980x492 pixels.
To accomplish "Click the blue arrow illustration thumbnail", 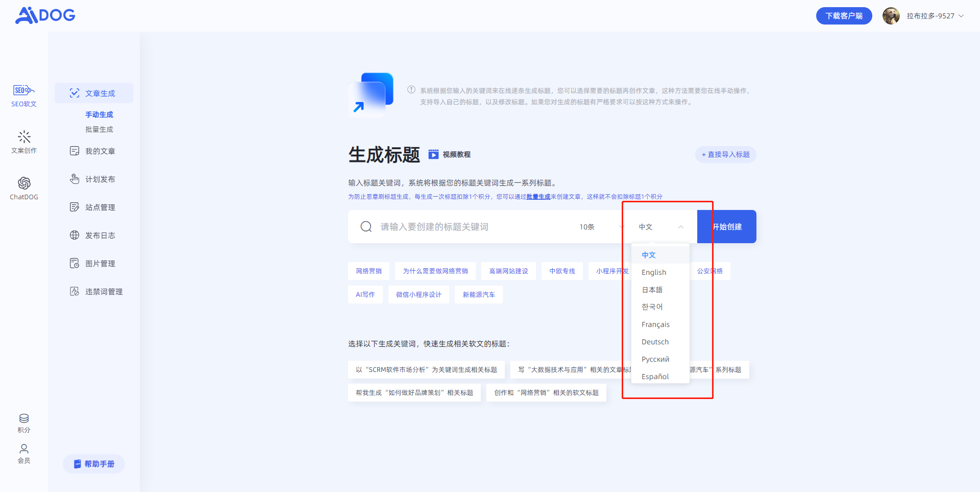I will point(372,95).
